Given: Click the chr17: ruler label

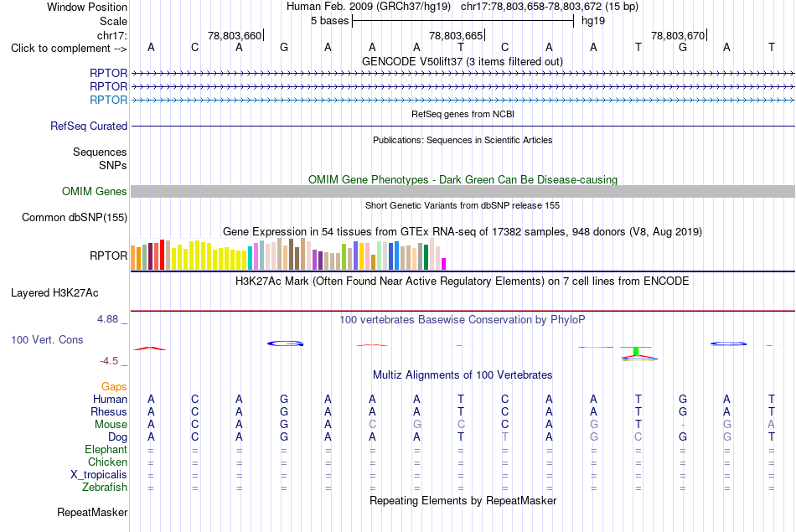Looking at the screenshot, I should click(111, 35).
